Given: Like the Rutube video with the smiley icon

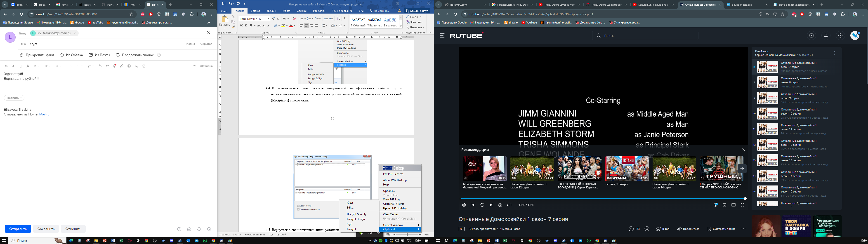Looking at the screenshot, I should pos(631,229).
